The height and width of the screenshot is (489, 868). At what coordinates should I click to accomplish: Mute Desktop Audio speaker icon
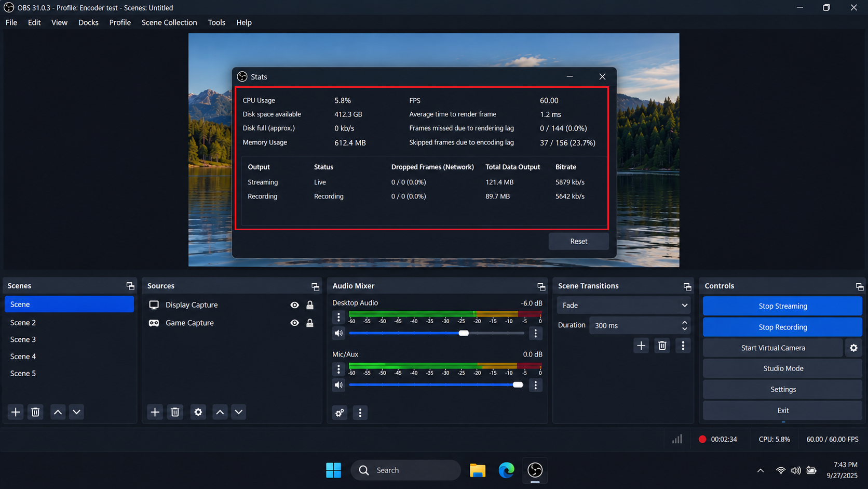click(x=338, y=333)
